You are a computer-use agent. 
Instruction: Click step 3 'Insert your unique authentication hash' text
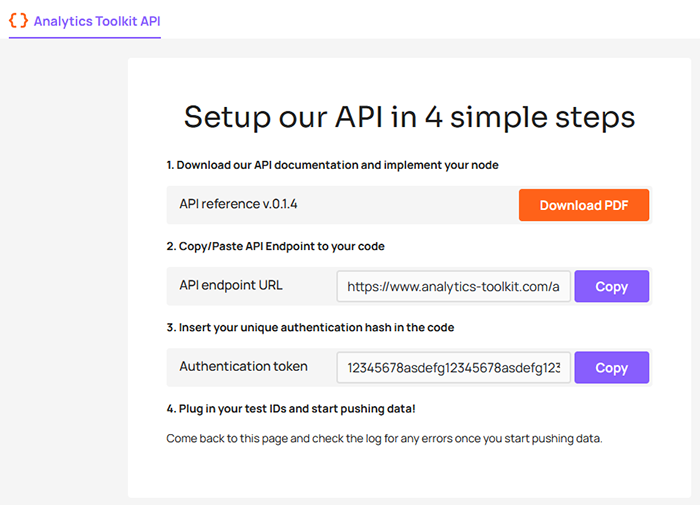coord(310,328)
